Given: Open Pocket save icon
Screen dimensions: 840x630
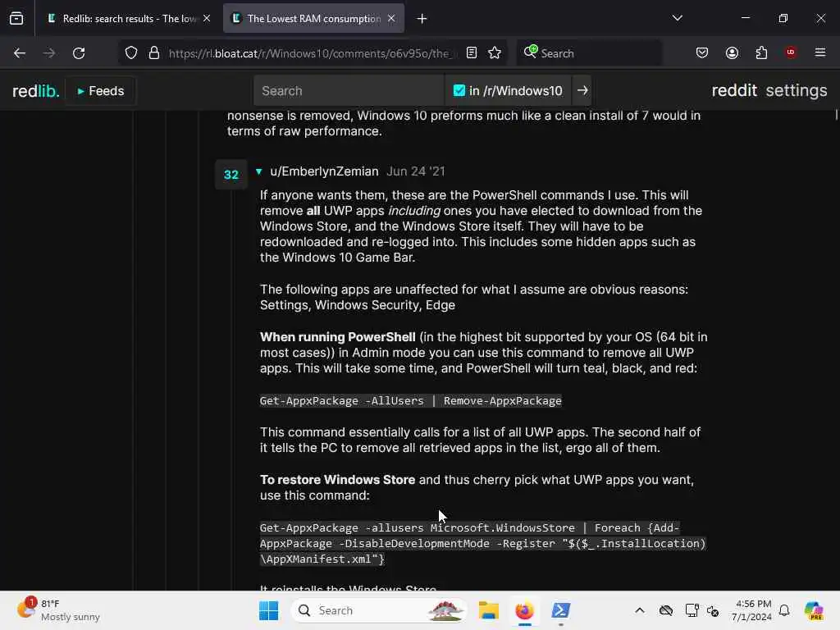Looking at the screenshot, I should click(702, 53).
